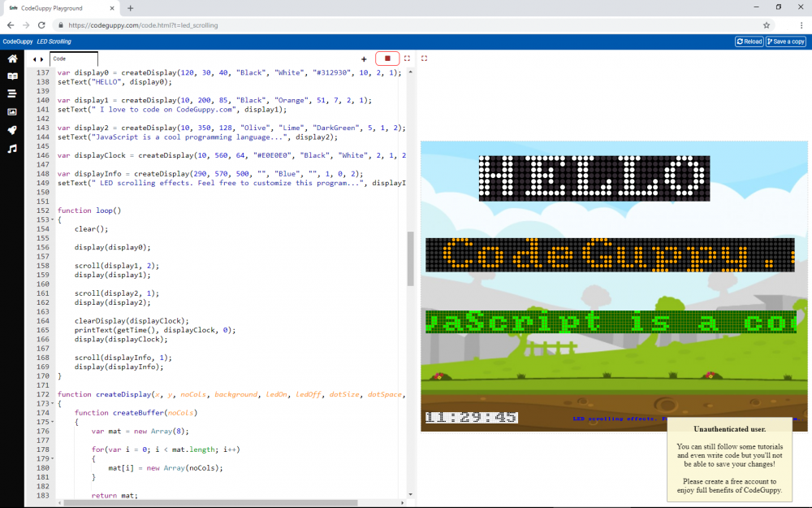Open the picture icon in the sidebar

pyautogui.click(x=12, y=112)
